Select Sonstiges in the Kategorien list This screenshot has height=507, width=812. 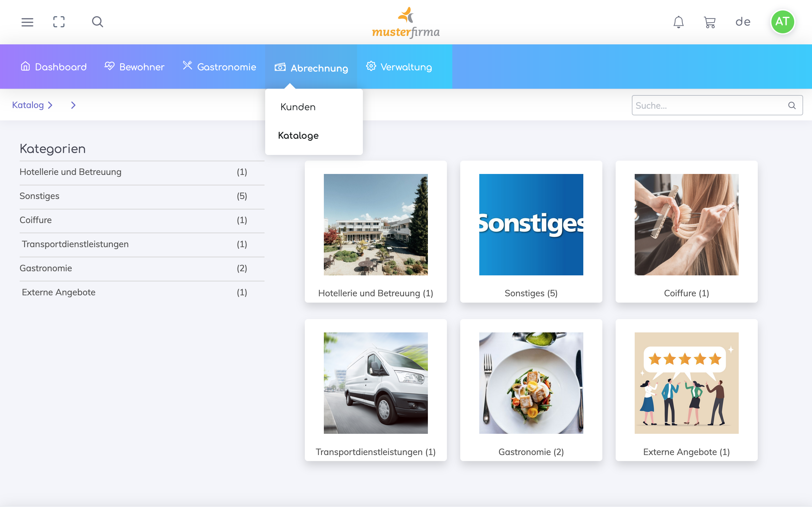coord(40,196)
